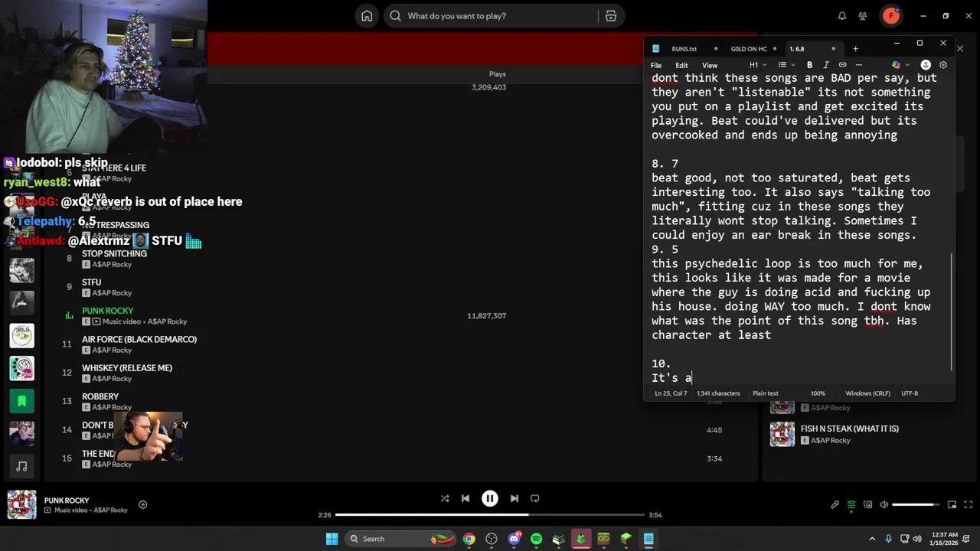Skip to next track in Spotify
Image resolution: width=980 pixels, height=551 pixels.
[x=514, y=498]
